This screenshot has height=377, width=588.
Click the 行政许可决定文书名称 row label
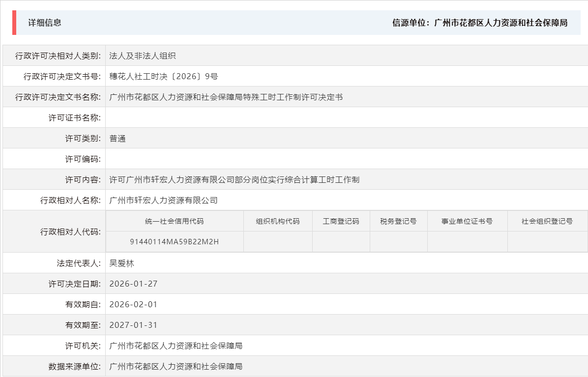59,96
